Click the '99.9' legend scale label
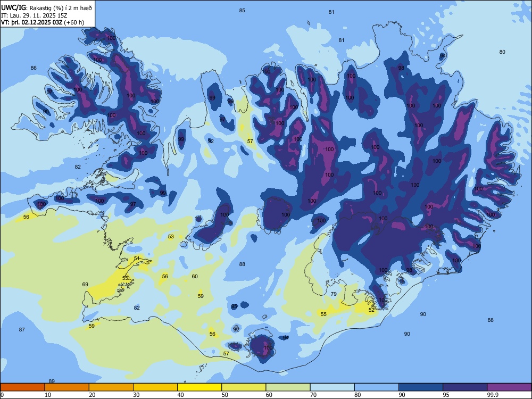 pos(493,395)
